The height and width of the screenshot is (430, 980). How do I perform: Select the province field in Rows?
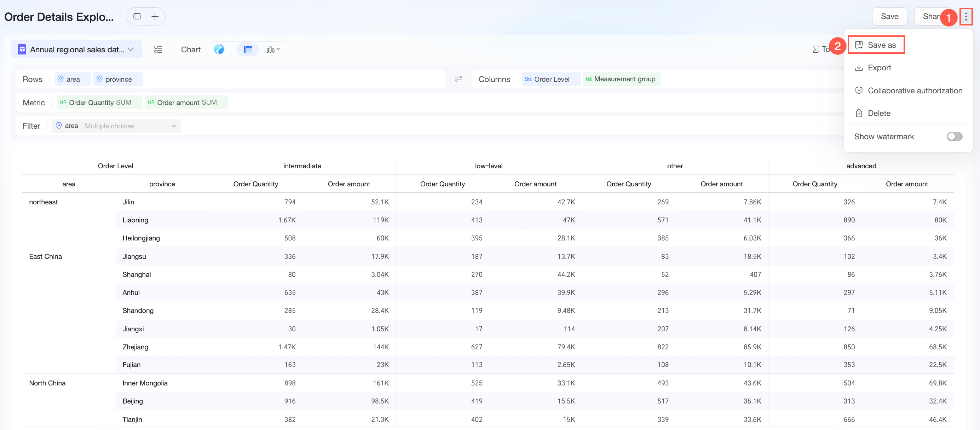pyautogui.click(x=118, y=79)
